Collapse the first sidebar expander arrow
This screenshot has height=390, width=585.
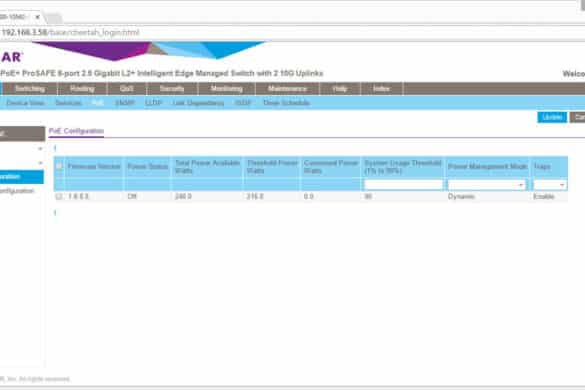pos(40,149)
